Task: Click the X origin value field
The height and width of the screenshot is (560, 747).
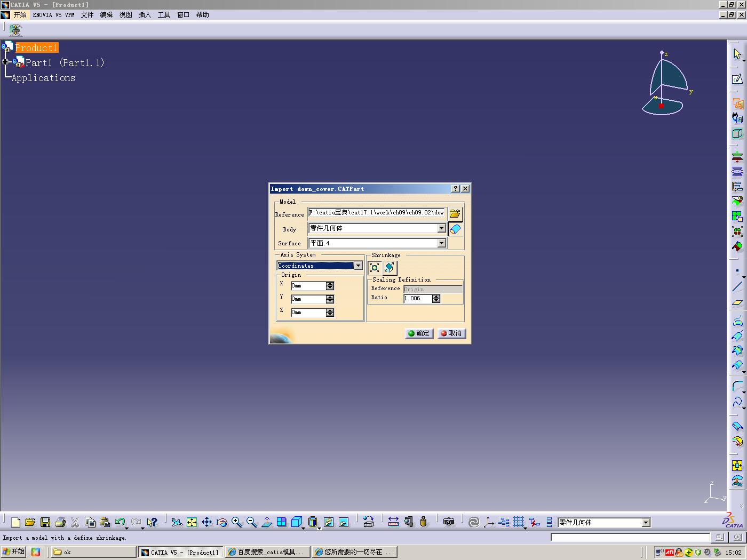Action: point(308,286)
